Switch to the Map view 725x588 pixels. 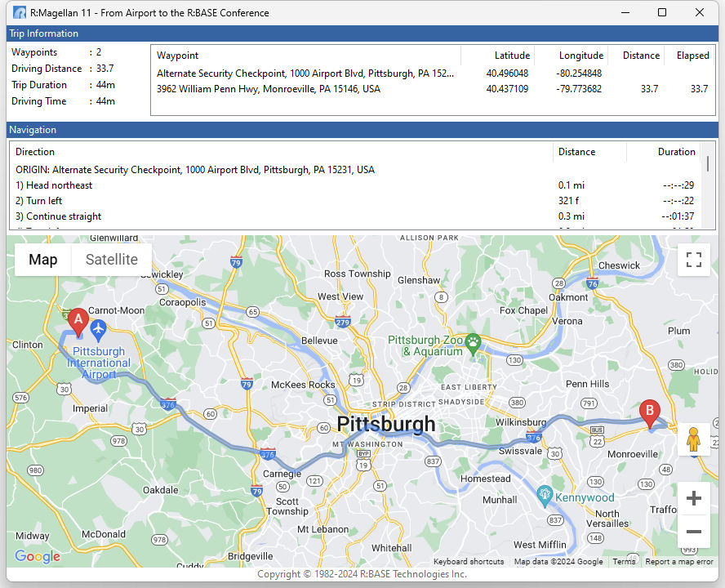43,260
